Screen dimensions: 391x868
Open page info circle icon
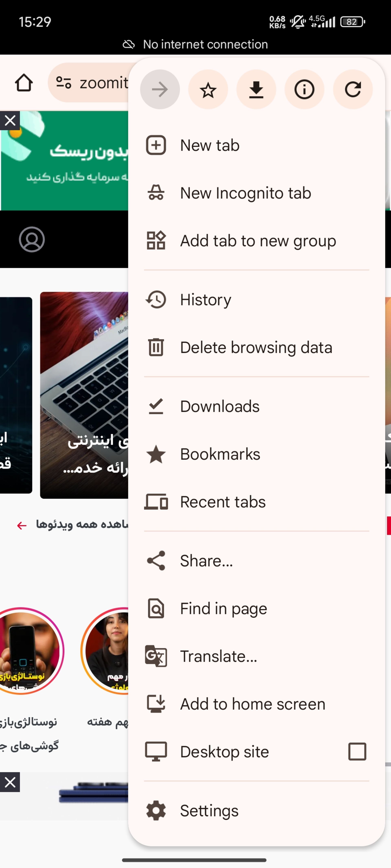point(304,90)
